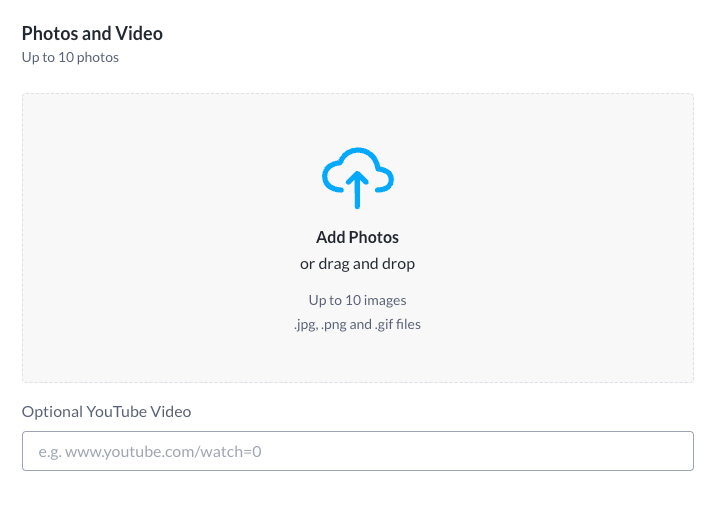Click the www.youtube.com/watch=0 placeholder text
The image size is (715, 522).
point(163,452)
